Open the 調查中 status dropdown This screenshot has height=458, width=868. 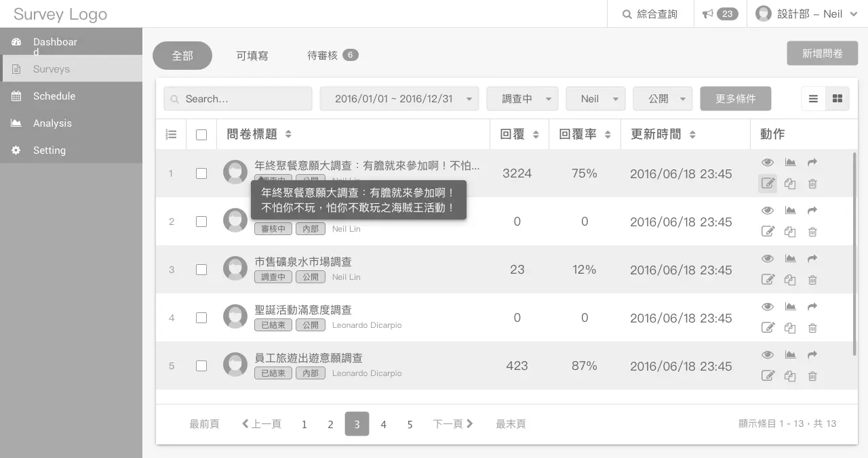point(522,99)
